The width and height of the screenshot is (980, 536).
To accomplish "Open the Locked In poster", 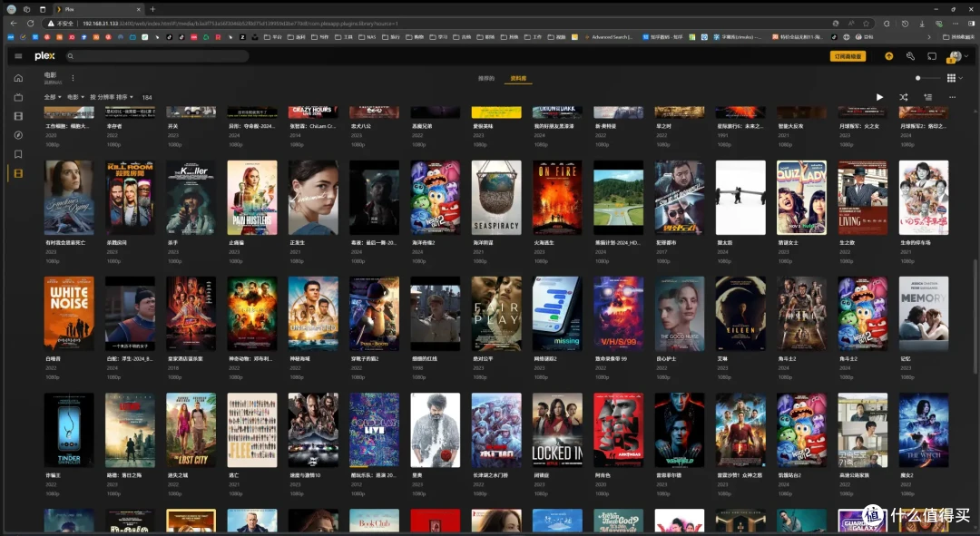I will point(557,430).
